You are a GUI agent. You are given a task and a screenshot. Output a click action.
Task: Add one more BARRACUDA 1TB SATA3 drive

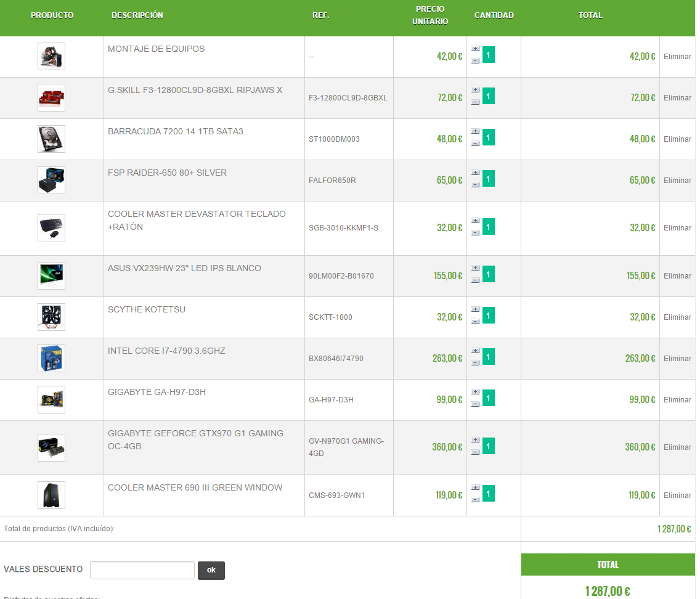(475, 131)
